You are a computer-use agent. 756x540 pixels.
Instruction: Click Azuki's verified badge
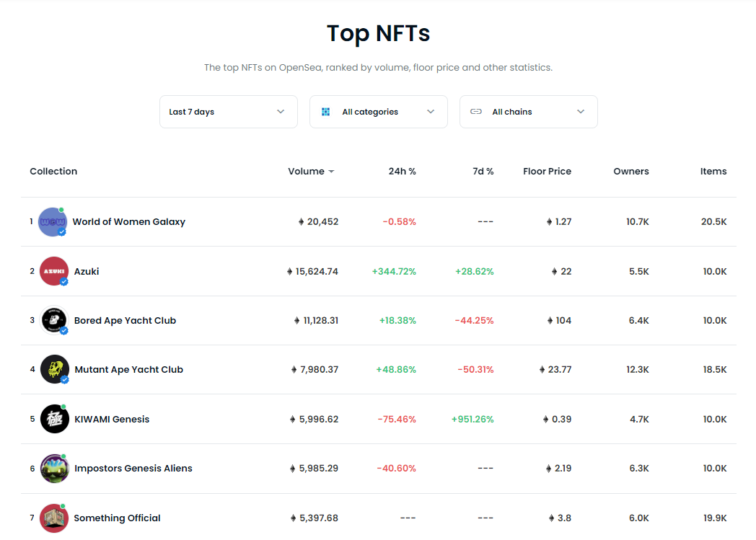63,282
